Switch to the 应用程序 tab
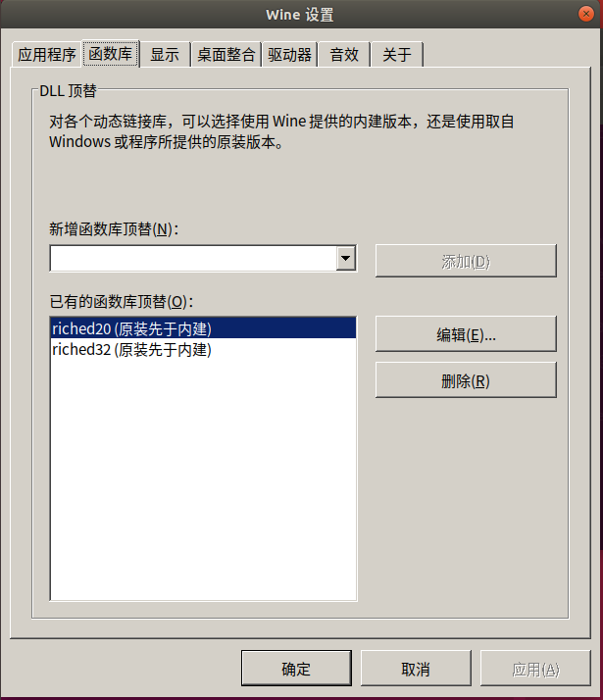Image resolution: width=603 pixels, height=700 pixels. 47,55
